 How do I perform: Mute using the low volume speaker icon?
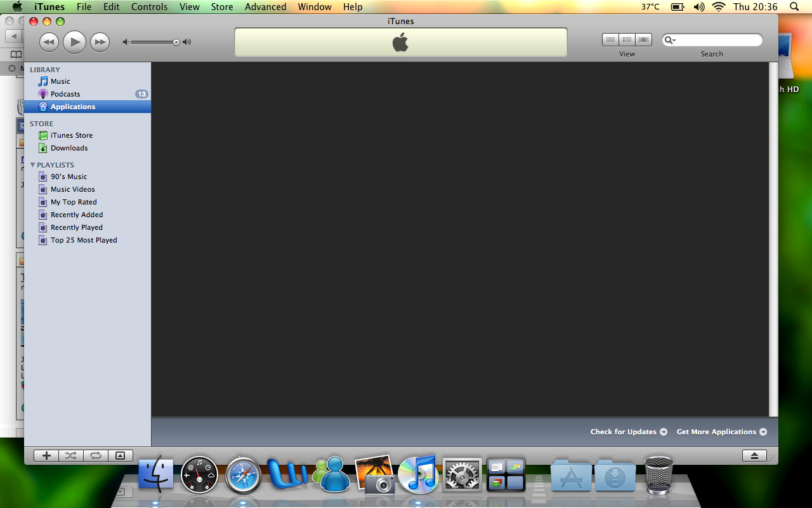click(x=126, y=43)
